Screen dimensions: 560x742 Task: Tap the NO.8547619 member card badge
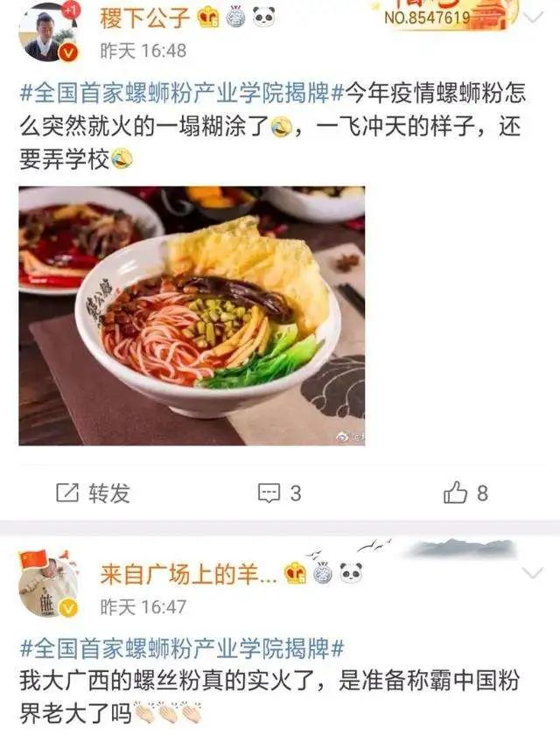tap(445, 15)
